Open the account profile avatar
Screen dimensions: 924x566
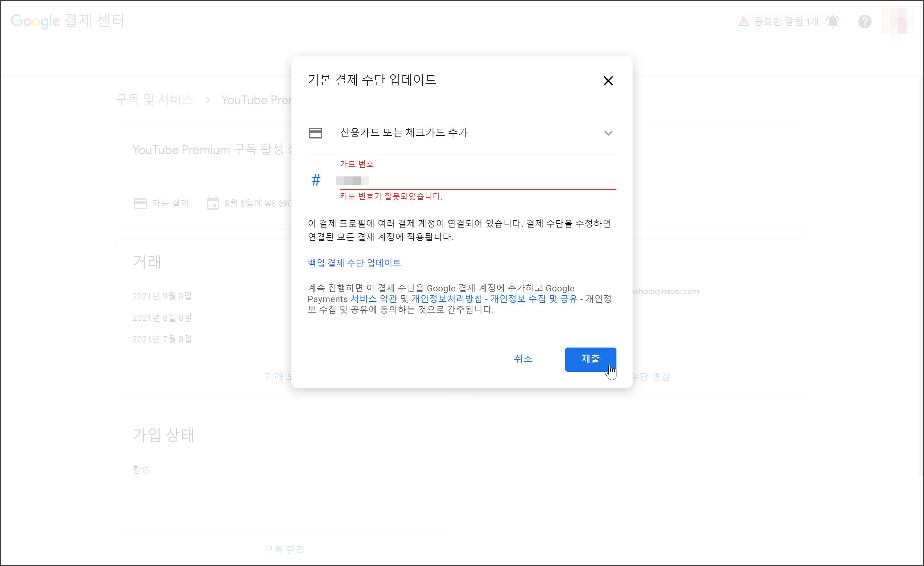click(x=898, y=22)
